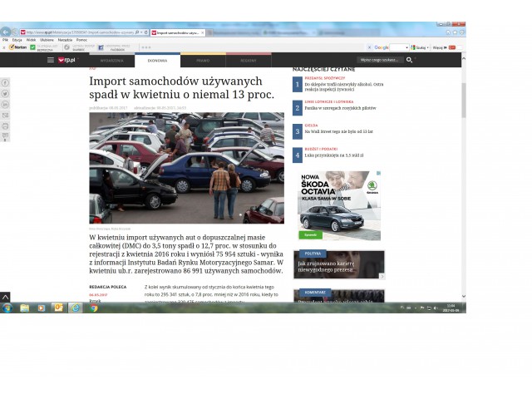
Task: Click the Škoda Octavia advertisement banner
Action: pos(338,205)
